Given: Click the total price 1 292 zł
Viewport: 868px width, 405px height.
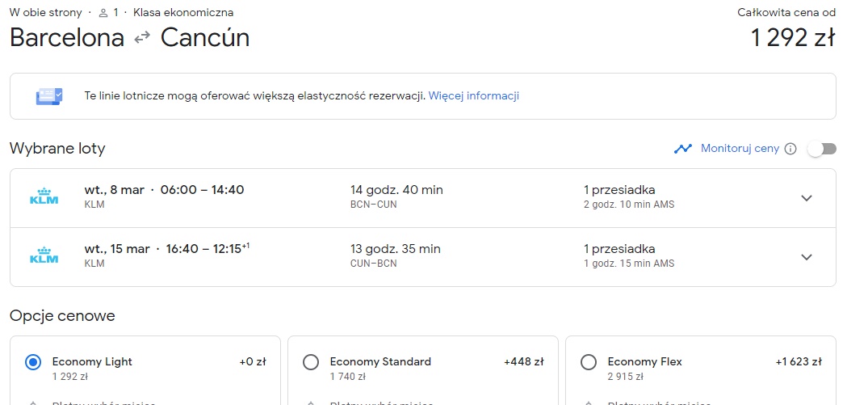Looking at the screenshot, I should [793, 38].
